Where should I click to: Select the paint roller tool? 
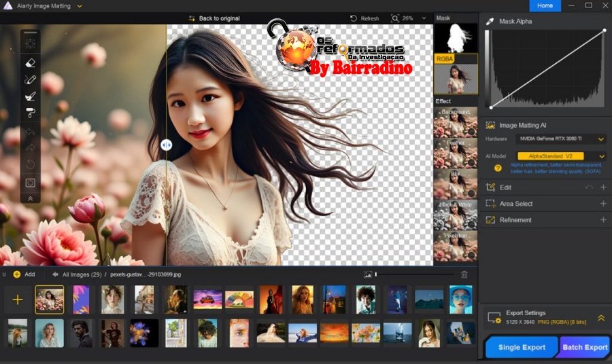(x=30, y=113)
